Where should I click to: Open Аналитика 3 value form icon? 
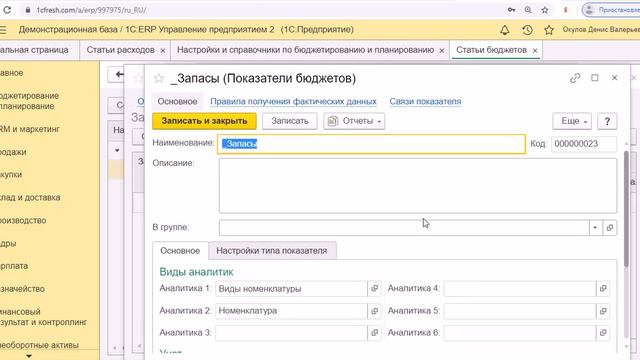374,333
